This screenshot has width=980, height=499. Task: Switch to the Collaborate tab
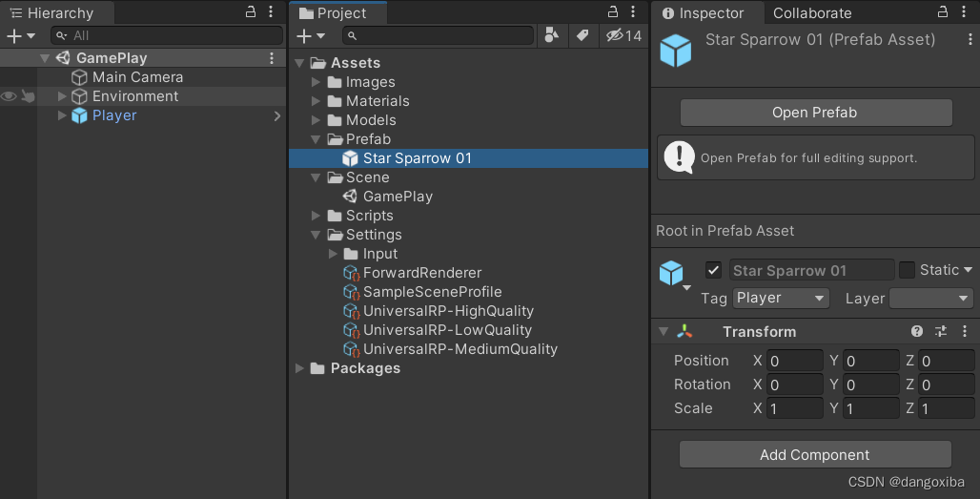tap(812, 13)
